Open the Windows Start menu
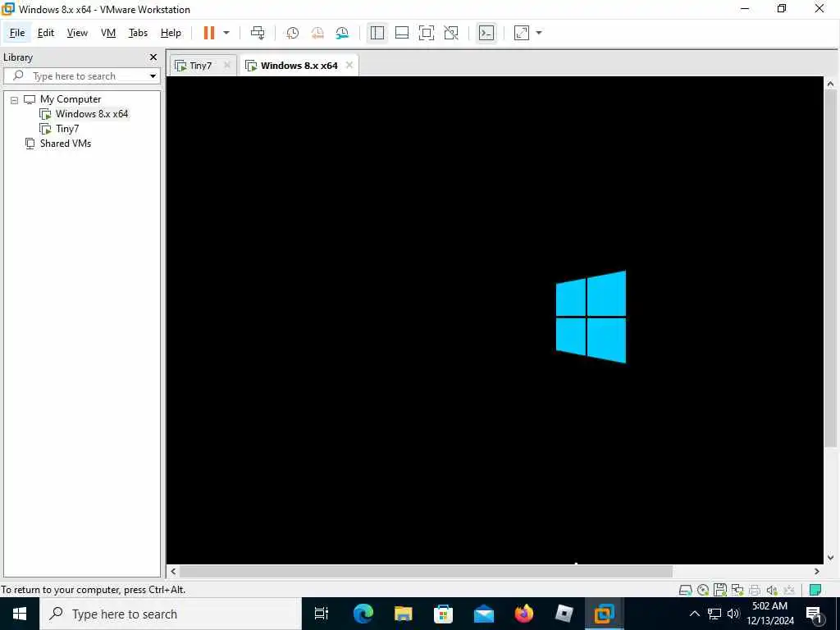This screenshot has width=840, height=630. tap(20, 614)
